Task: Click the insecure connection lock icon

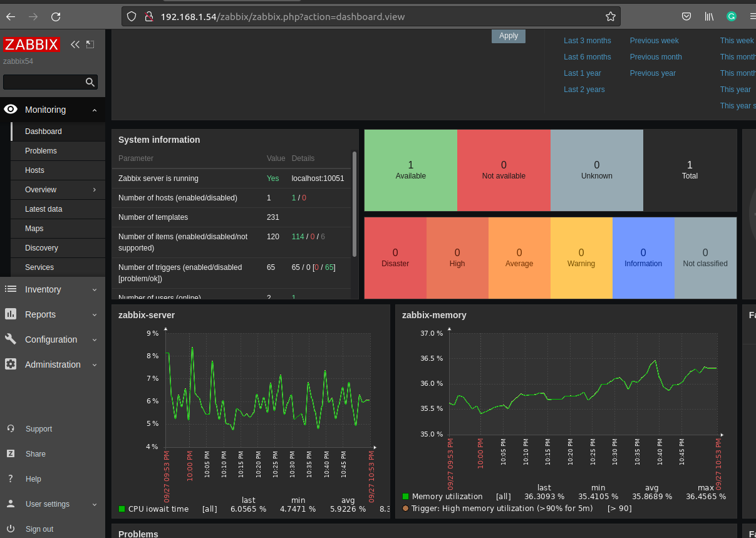Action: point(148,17)
